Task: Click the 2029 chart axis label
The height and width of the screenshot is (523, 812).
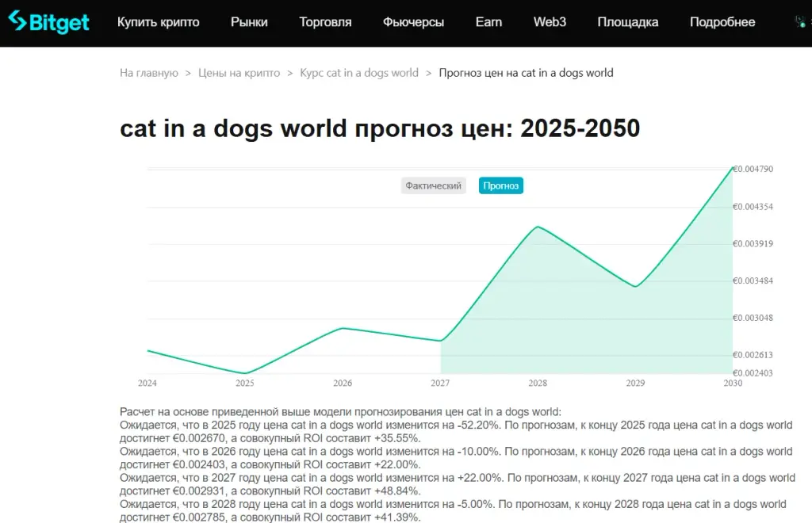Action: (635, 384)
